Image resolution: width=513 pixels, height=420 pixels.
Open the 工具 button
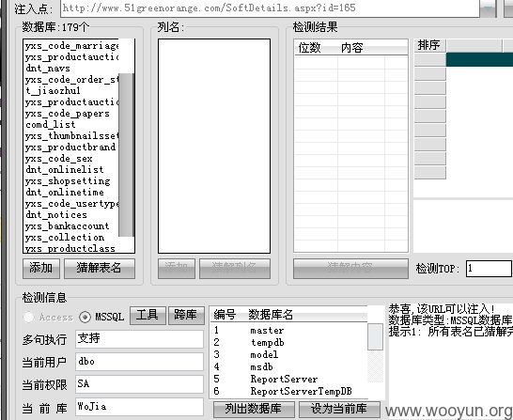coord(148,316)
